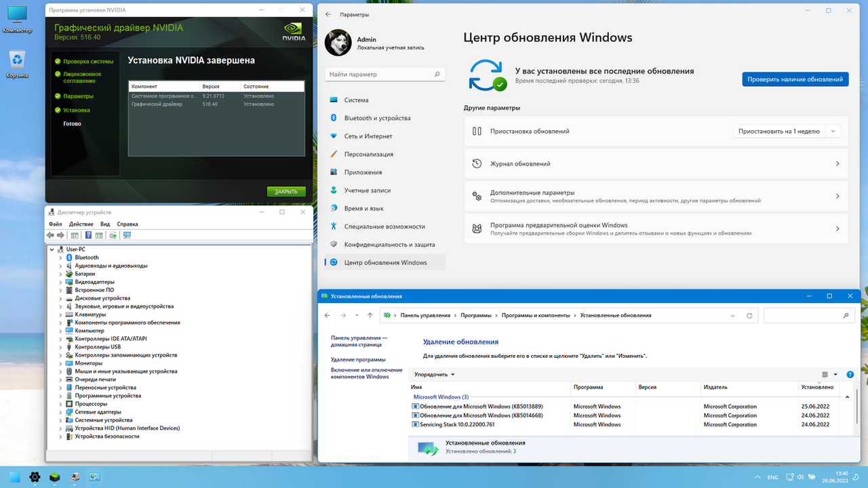Expand Процессоры node in Device Manager
Viewport: 868px width, 488px height.
[x=60, y=404]
